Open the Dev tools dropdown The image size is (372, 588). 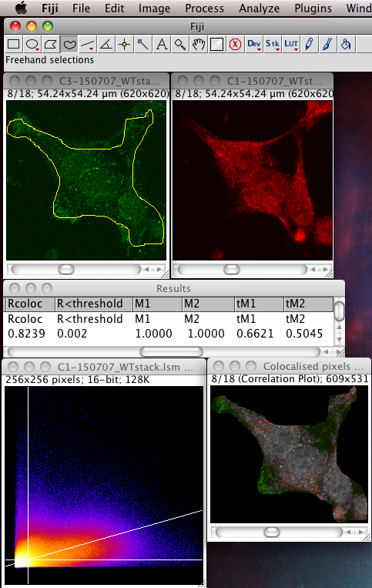pyautogui.click(x=253, y=45)
